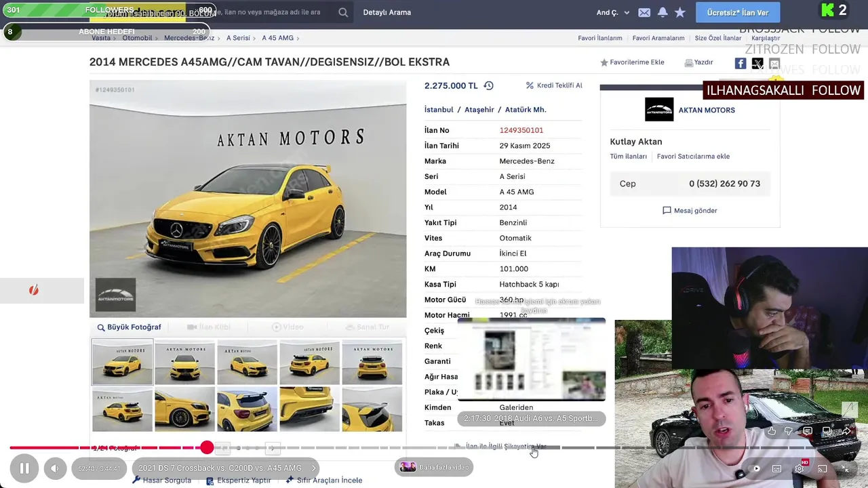This screenshot has height=488, width=868.
Task: Cast the video to a device
Action: click(x=823, y=468)
